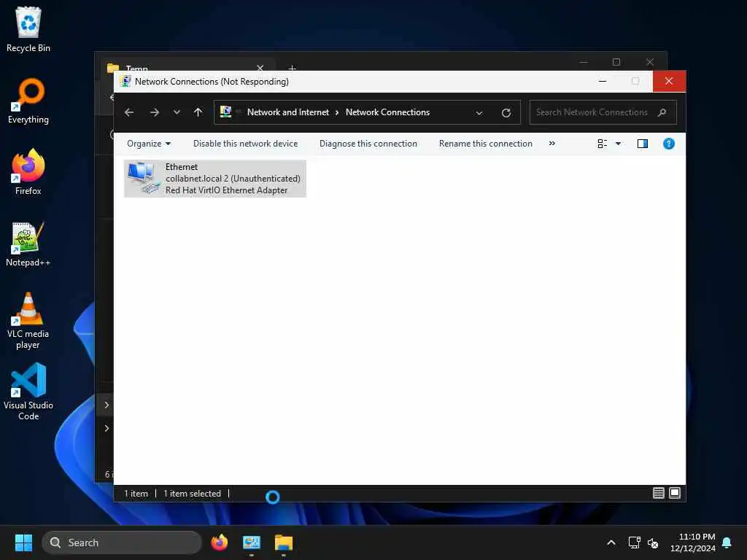Refresh the Network Connections list
The image size is (747, 560).
506,113
